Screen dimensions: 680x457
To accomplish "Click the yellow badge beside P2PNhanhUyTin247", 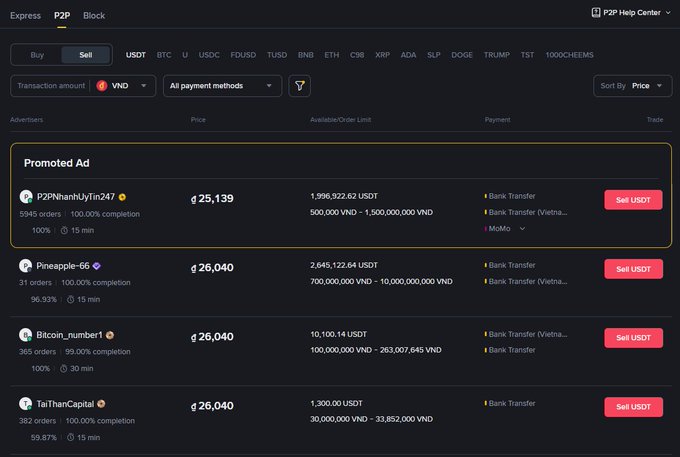I will [122, 197].
